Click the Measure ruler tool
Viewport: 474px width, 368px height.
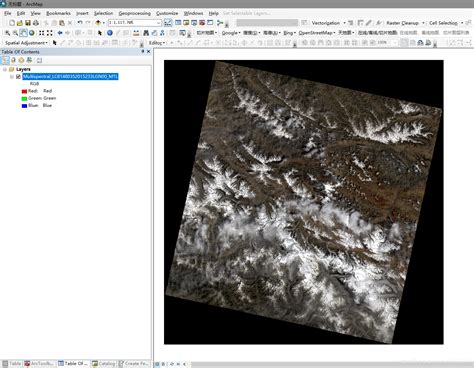(x=136, y=33)
